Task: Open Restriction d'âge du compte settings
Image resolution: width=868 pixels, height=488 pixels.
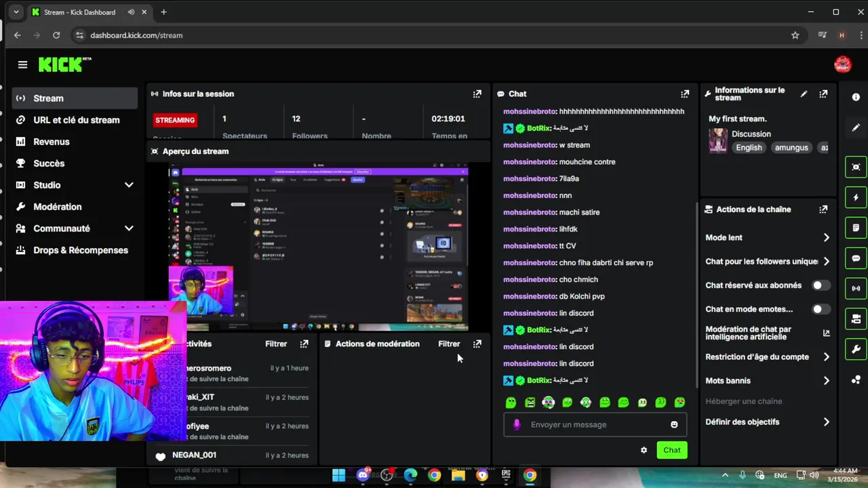Action: [x=768, y=357]
